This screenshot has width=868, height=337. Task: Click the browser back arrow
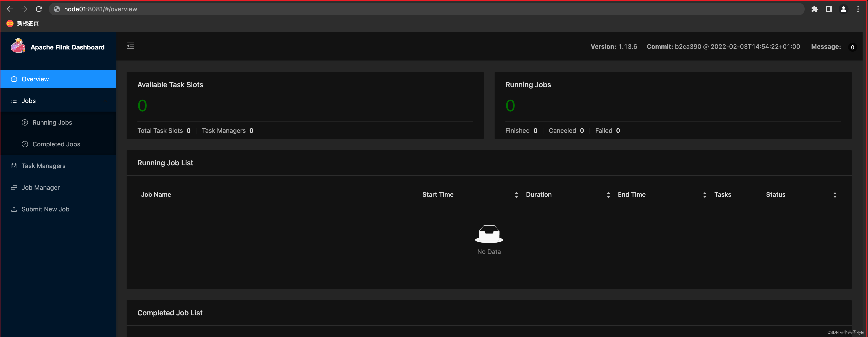[x=10, y=9]
